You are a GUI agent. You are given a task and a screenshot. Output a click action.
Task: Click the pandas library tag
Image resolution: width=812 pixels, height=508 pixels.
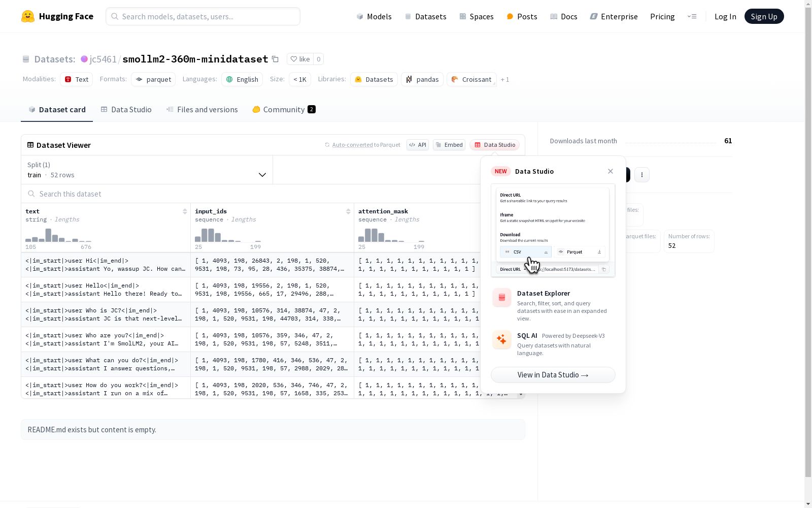(422, 79)
